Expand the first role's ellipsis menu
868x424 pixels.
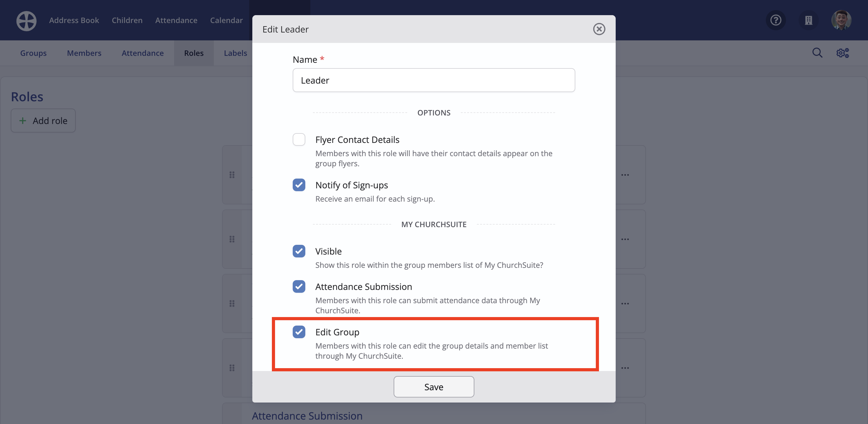(x=625, y=174)
